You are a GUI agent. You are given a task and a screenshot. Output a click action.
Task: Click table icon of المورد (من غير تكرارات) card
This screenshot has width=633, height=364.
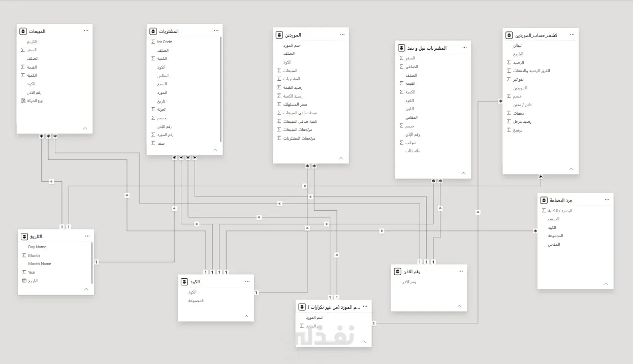302,307
